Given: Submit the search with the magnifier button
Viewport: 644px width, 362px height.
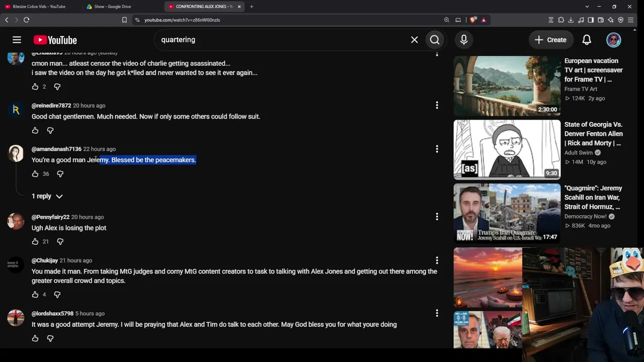Looking at the screenshot, I should coord(435,40).
